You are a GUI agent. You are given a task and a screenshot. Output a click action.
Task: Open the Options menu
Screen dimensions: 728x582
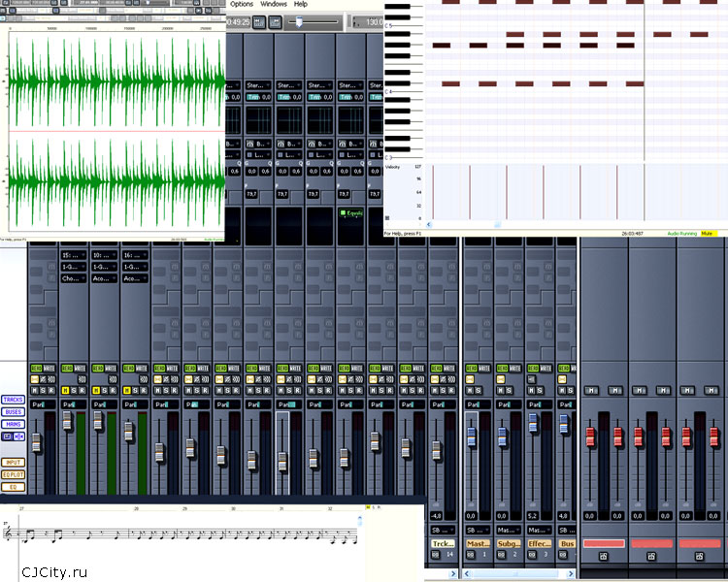[242, 5]
